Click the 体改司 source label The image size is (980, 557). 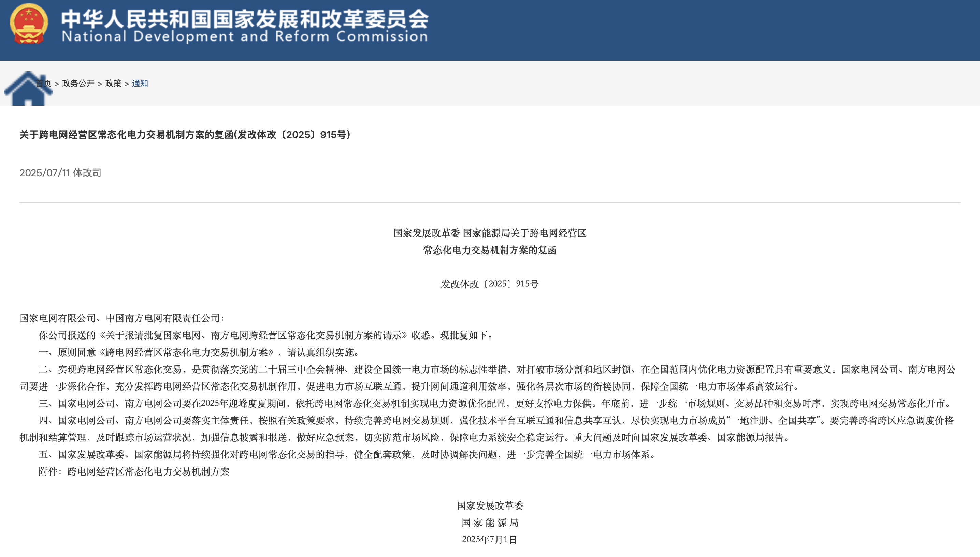87,173
